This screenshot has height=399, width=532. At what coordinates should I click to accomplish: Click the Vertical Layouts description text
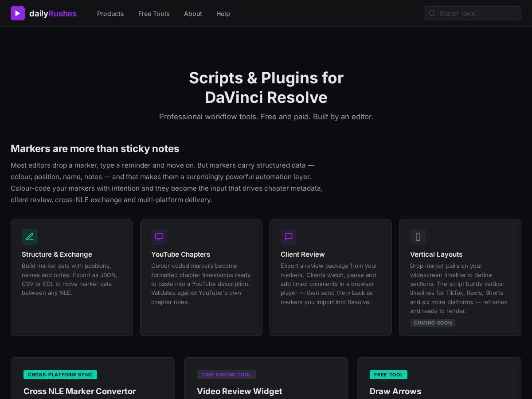tap(459, 288)
